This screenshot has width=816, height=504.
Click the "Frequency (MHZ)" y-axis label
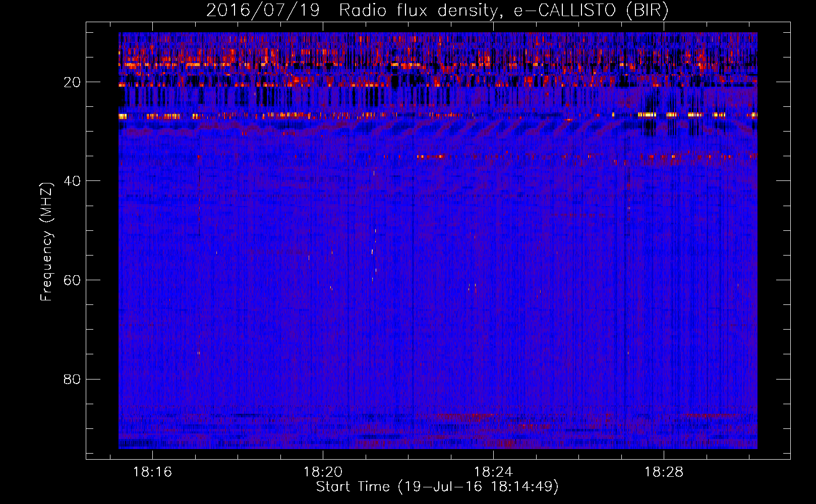pos(46,242)
